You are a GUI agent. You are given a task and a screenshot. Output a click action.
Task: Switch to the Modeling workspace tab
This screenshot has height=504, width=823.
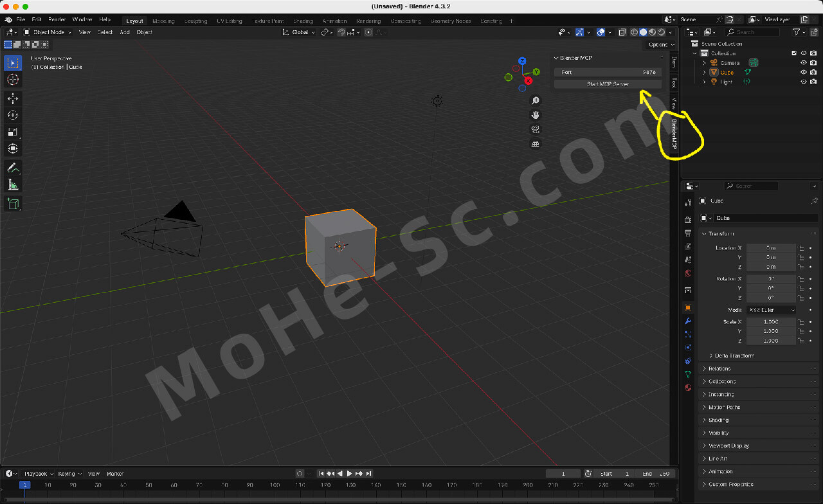pos(163,21)
